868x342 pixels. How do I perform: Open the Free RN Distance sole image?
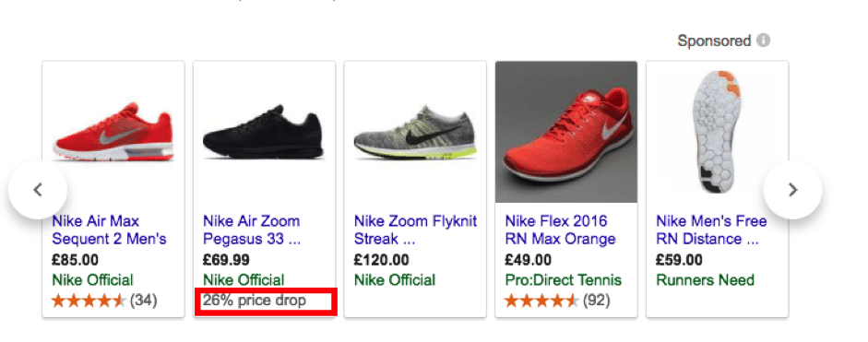(718, 132)
